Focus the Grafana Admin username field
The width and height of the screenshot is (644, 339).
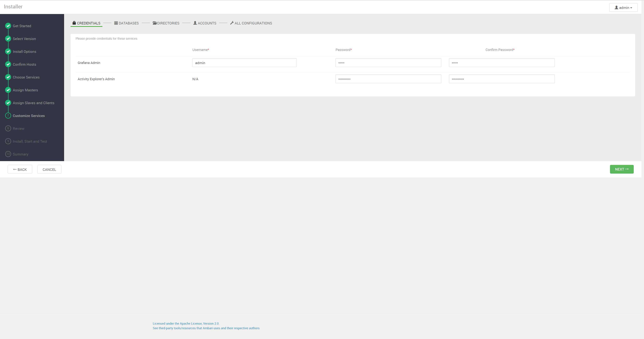pyautogui.click(x=244, y=63)
